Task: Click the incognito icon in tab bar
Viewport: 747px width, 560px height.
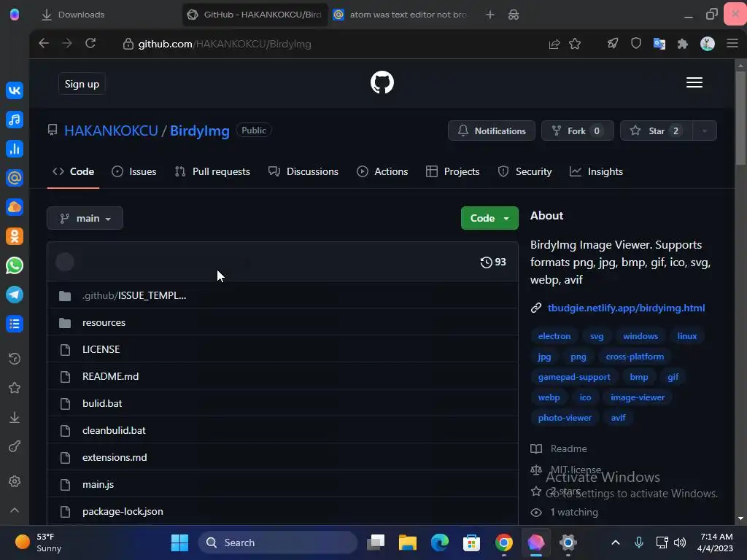Action: coord(514,15)
